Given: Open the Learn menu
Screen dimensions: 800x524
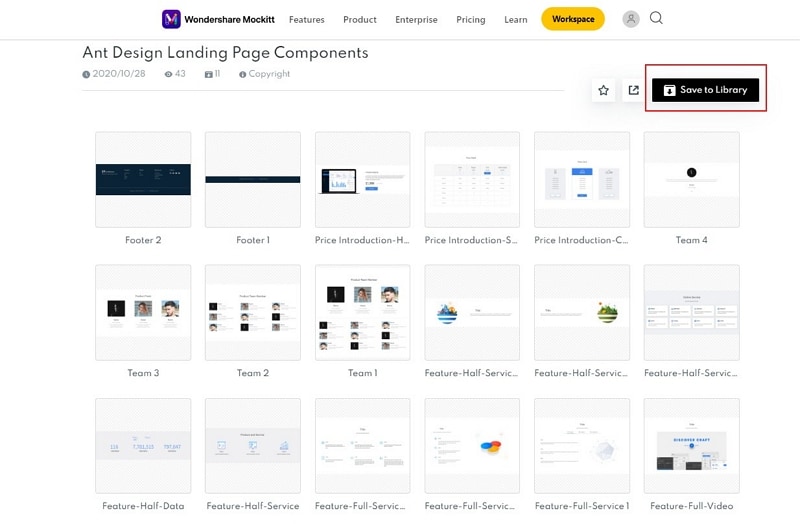Looking at the screenshot, I should [515, 19].
